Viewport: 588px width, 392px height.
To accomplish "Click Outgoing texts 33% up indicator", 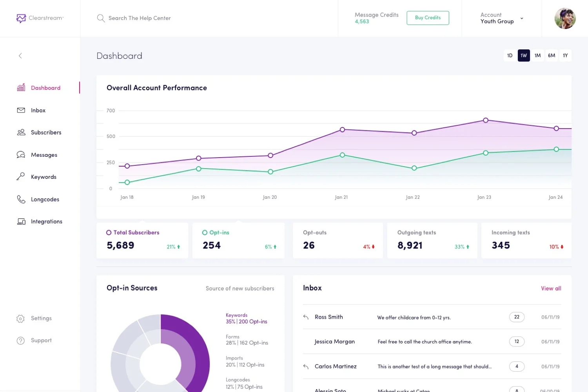I will [x=462, y=247].
